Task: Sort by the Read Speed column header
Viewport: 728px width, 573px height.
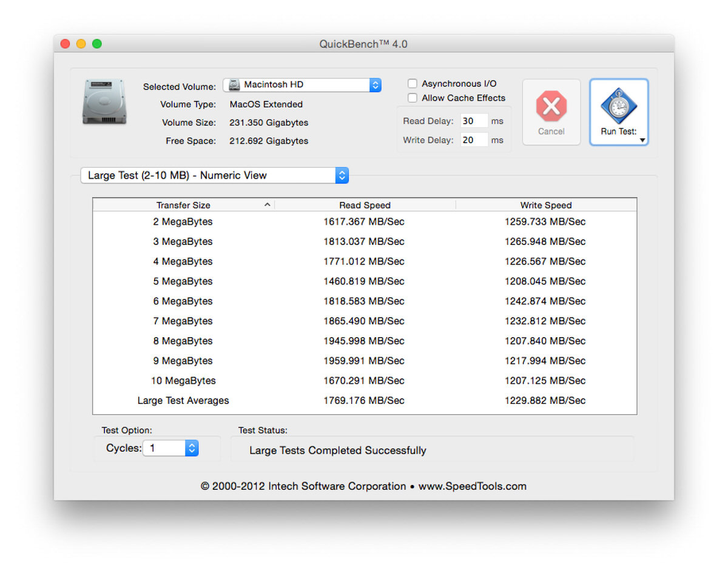Action: click(365, 205)
